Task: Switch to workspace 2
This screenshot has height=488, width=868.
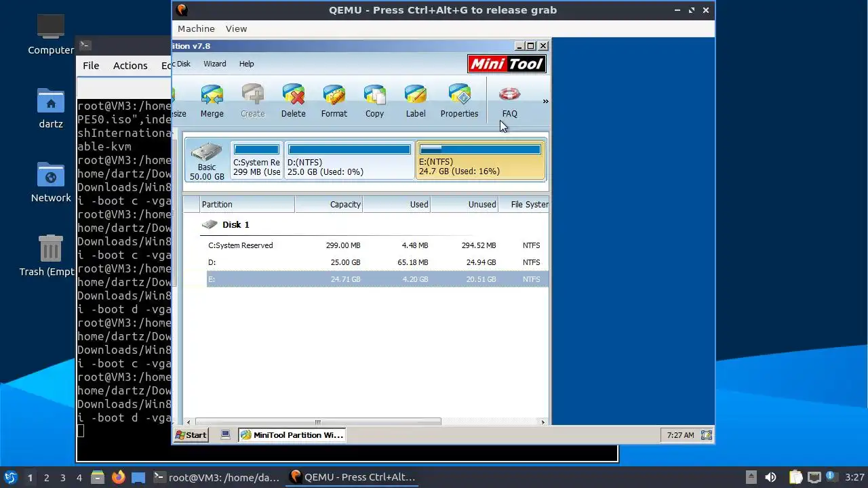Action: 46,478
